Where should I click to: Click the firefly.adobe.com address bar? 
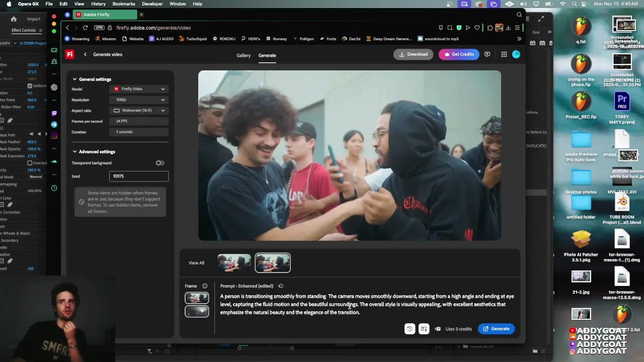pyautogui.click(x=153, y=28)
